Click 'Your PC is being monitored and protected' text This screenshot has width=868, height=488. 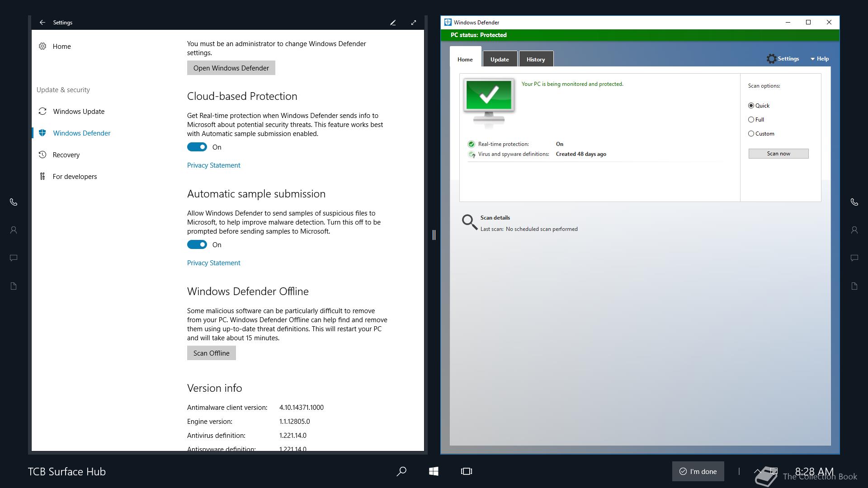coord(572,84)
